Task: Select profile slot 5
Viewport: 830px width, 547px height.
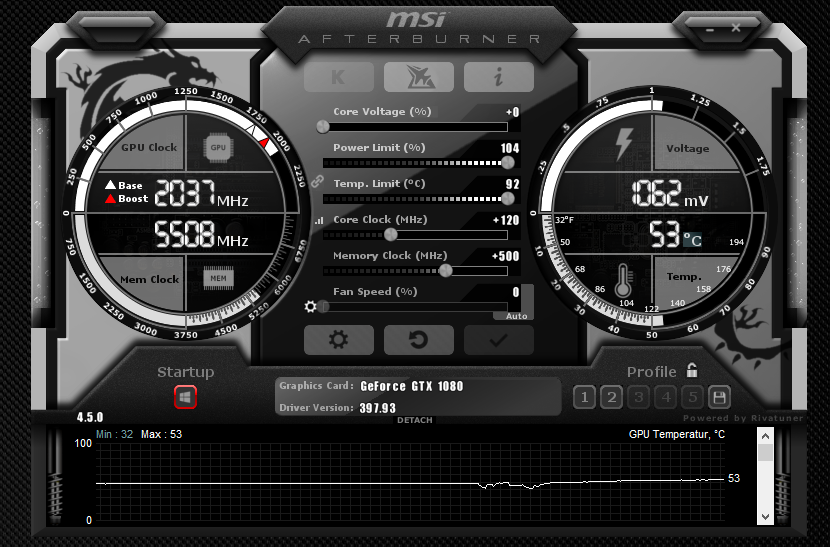Action: point(692,397)
